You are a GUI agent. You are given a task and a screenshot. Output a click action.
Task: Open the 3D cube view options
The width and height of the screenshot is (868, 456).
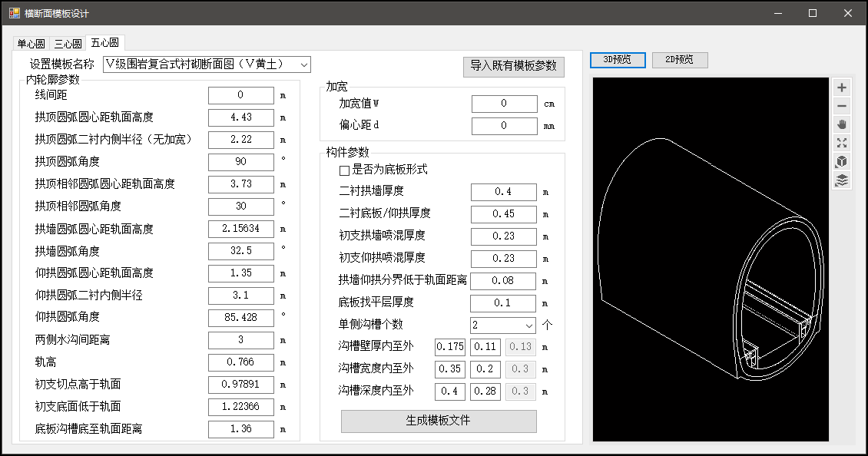[x=842, y=161]
